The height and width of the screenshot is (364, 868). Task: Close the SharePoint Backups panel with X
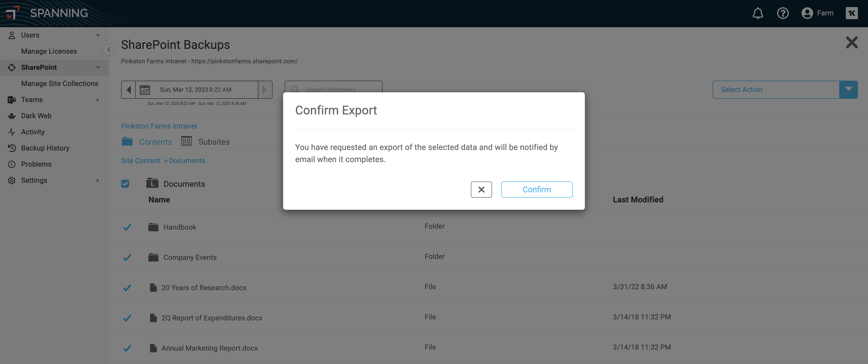(x=852, y=43)
